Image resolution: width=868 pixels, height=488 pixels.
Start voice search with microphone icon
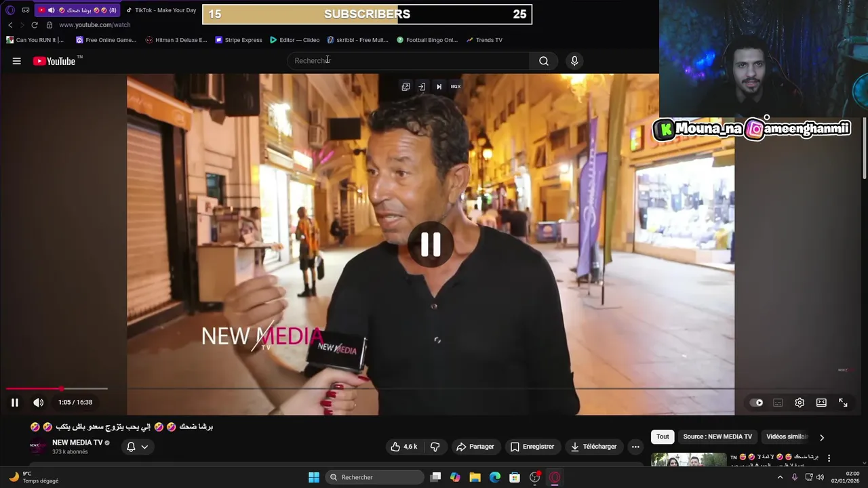[574, 61]
